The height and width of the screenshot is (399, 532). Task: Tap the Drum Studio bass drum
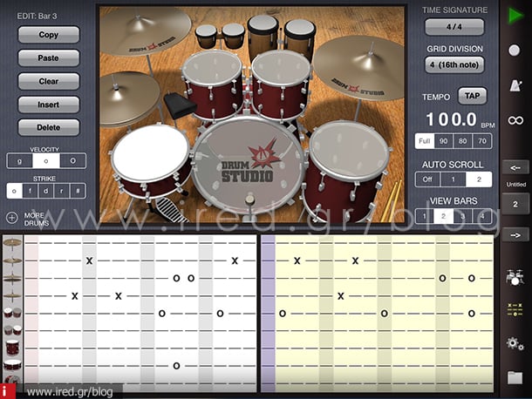coord(248,166)
